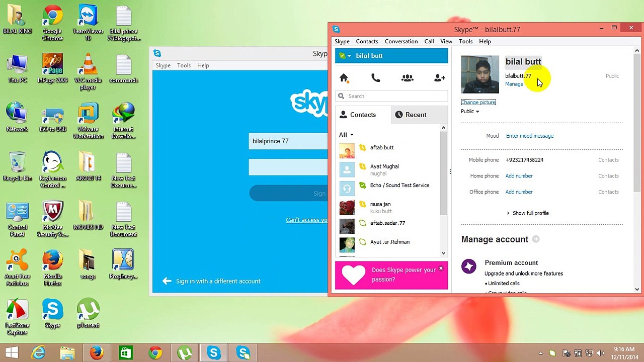The width and height of the screenshot is (644, 362).
Task: Open Google Chrome desktop shortcut
Action: (x=52, y=24)
